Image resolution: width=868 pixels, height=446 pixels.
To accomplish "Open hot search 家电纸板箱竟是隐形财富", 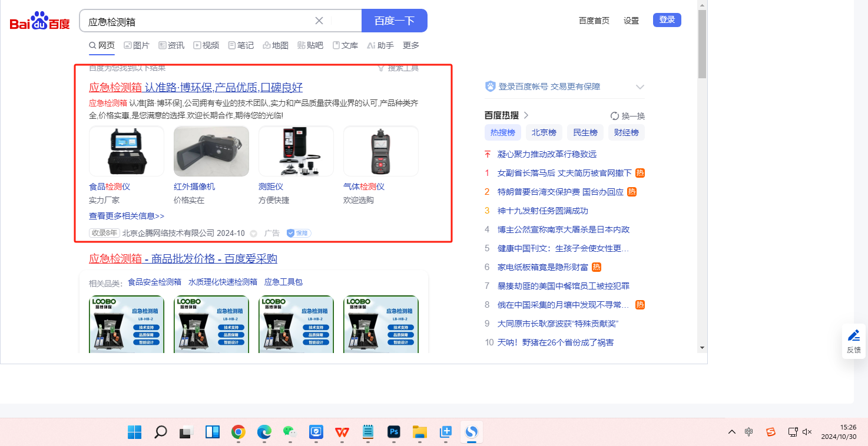I will tap(543, 267).
